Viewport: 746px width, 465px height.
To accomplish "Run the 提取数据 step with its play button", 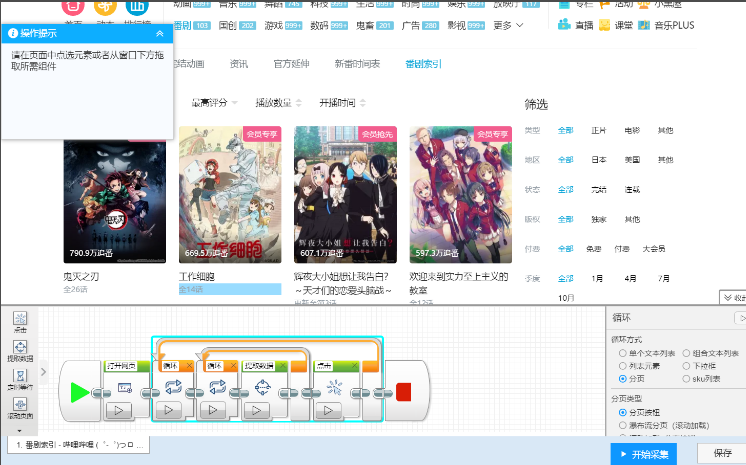I will (257, 410).
